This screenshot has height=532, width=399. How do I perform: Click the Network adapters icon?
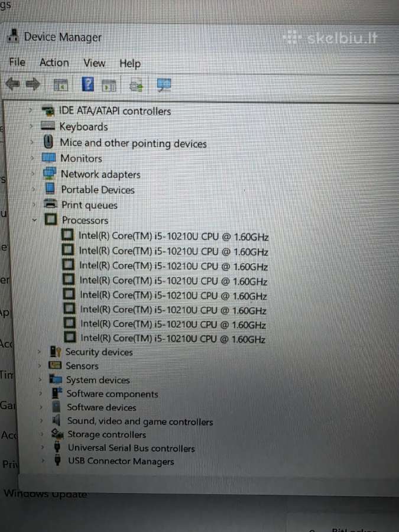pos(50,173)
